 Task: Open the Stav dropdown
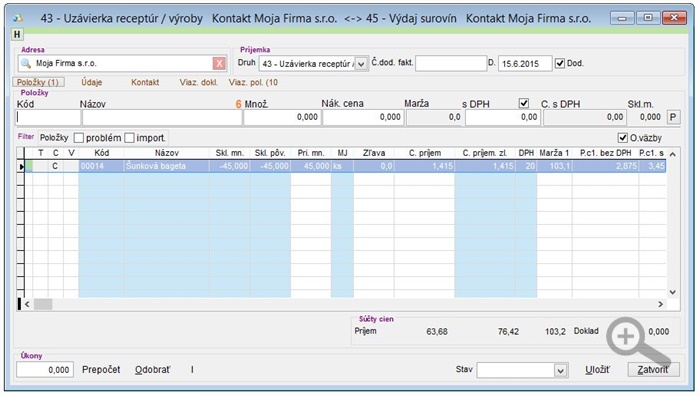(x=560, y=370)
